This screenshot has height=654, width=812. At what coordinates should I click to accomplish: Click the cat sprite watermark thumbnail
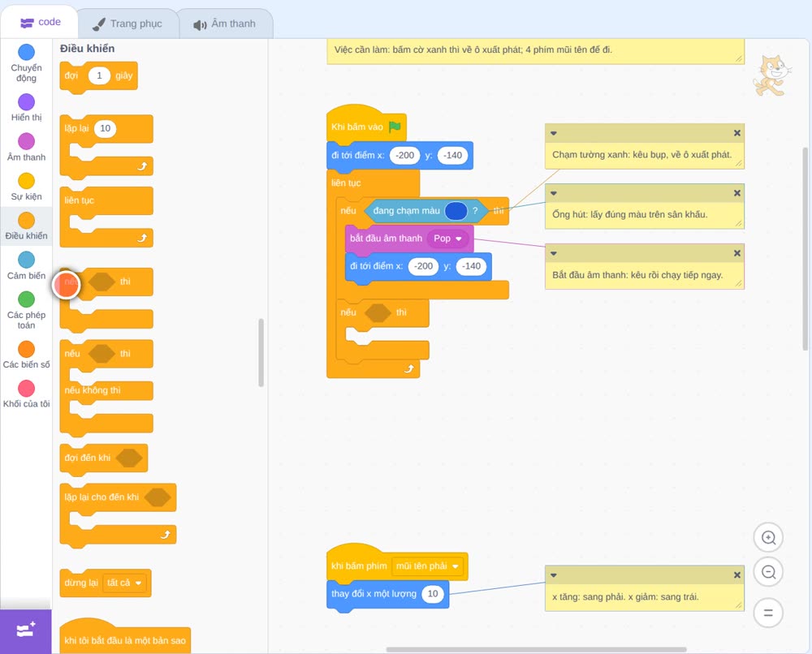(x=771, y=75)
